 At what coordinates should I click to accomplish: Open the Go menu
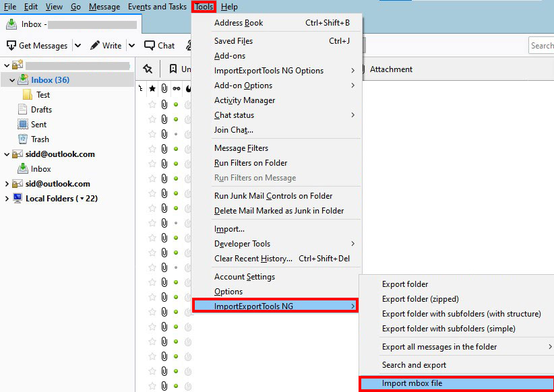click(75, 7)
